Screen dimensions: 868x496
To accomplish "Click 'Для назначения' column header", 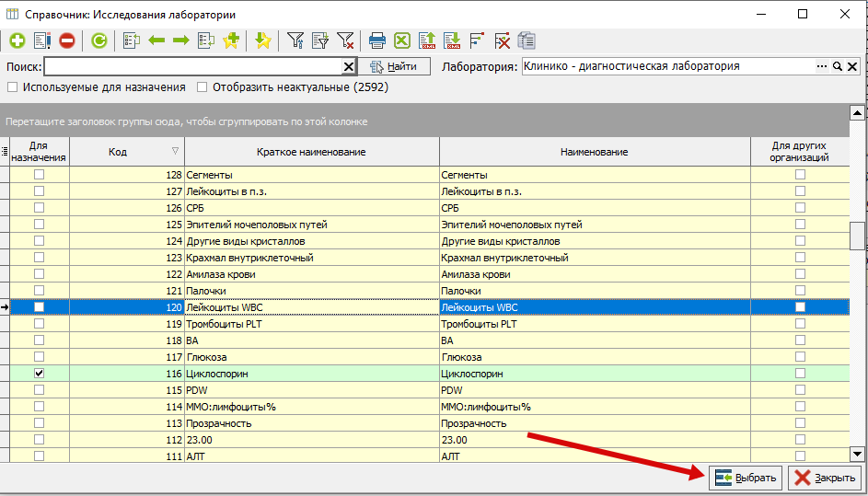I will [x=40, y=152].
